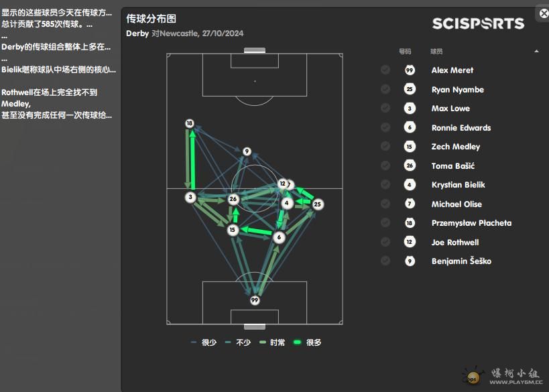The image size is (549, 392).
Task: Expand the Bielik midfield core comment
Action: tap(58, 69)
